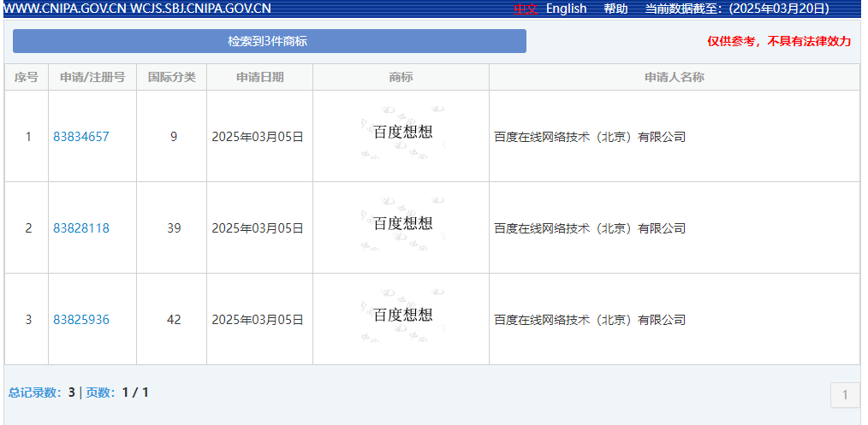Image resolution: width=868 pixels, height=425 pixels.
Task: Switch language to 中文
Action: [x=525, y=9]
